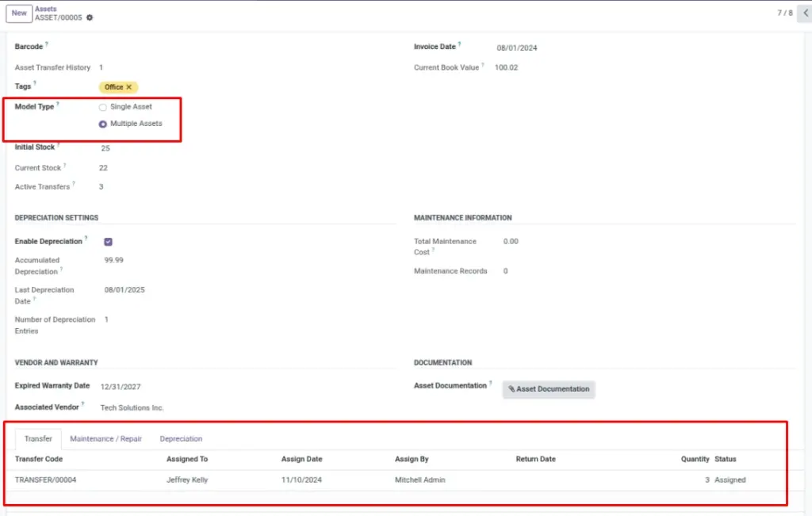The height and width of the screenshot is (516, 812).
Task: Edit the Expired Warranty Date 12/31/2027
Action: coord(121,387)
